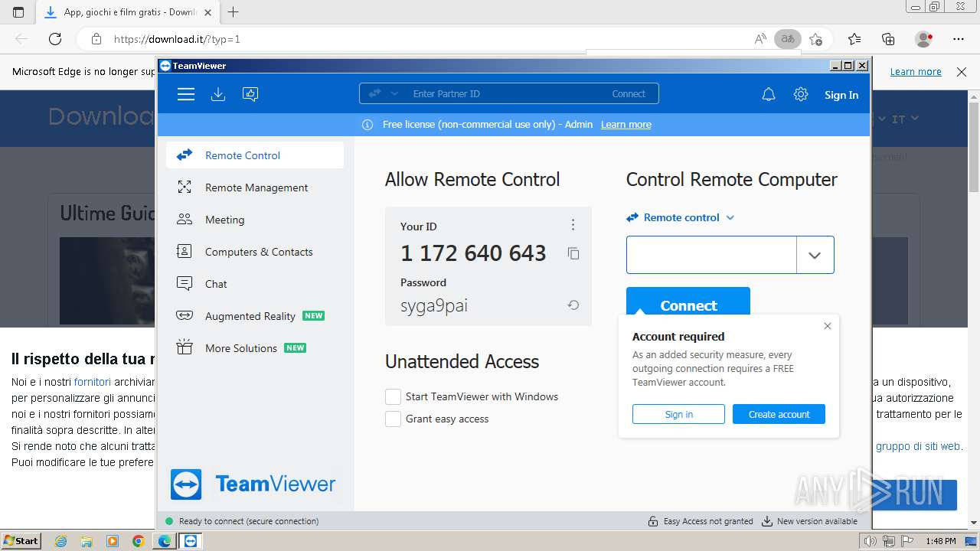Go to the Chat section
Screen dimensions: 980x551
pyautogui.click(x=254, y=284)
